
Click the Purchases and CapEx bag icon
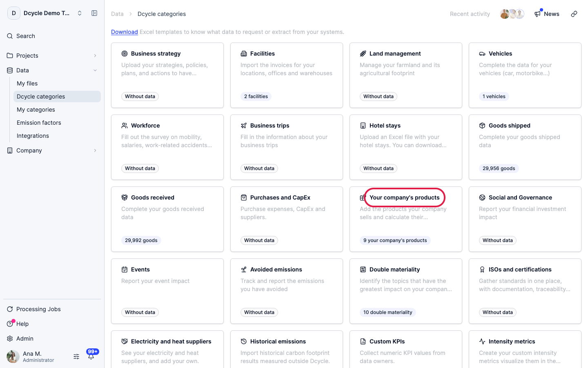coord(244,197)
